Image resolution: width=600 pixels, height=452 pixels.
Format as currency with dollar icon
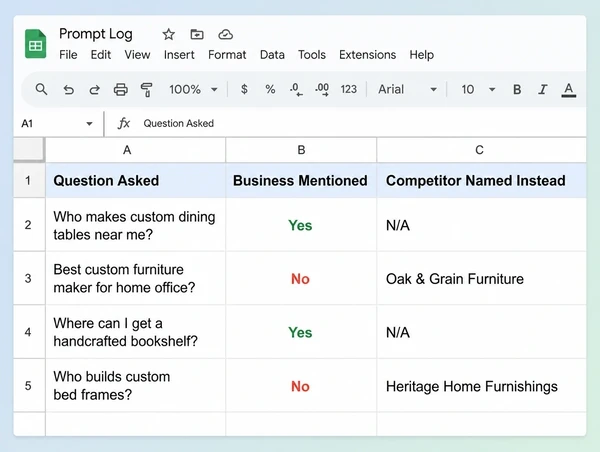244,89
